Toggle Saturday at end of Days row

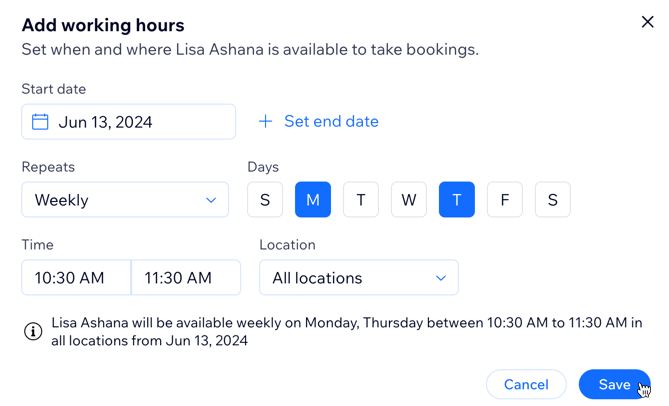pyautogui.click(x=553, y=200)
